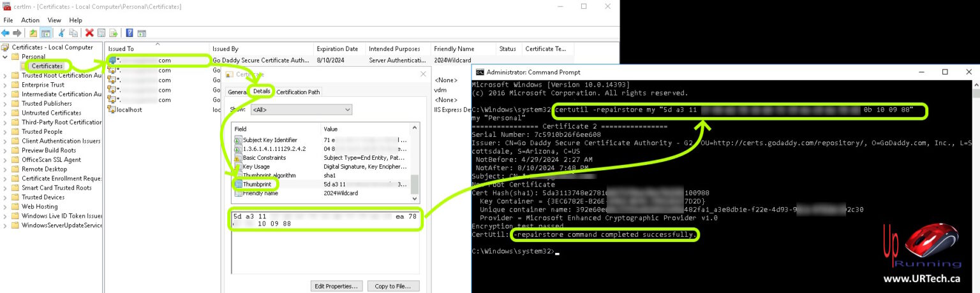Screen dimensions: 980x293
Task: Click the Export List toolbar icon
Action: click(114, 33)
